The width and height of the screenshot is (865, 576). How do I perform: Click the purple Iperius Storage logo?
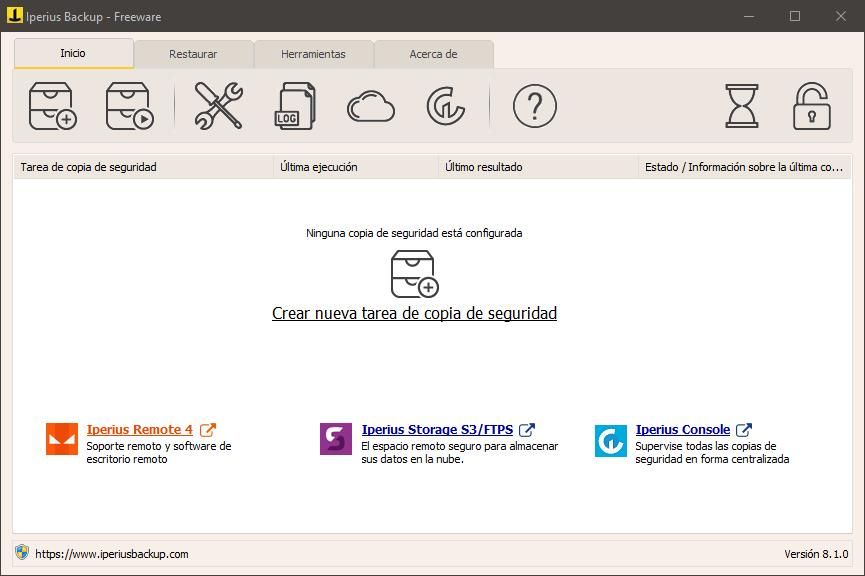[336, 439]
